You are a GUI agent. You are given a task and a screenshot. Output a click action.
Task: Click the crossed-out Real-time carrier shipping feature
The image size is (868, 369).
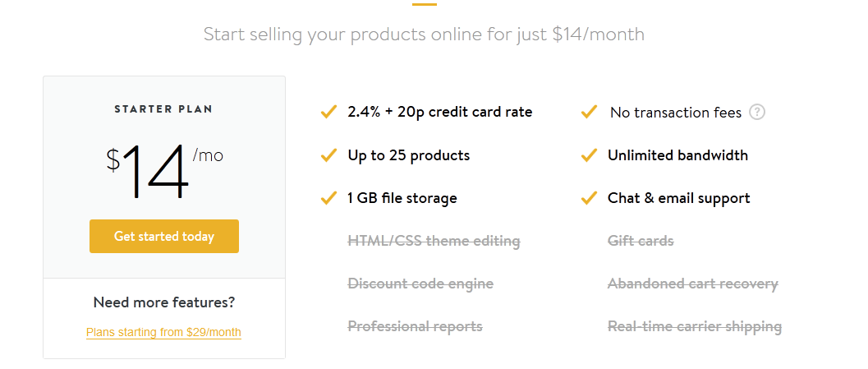pyautogui.click(x=695, y=326)
